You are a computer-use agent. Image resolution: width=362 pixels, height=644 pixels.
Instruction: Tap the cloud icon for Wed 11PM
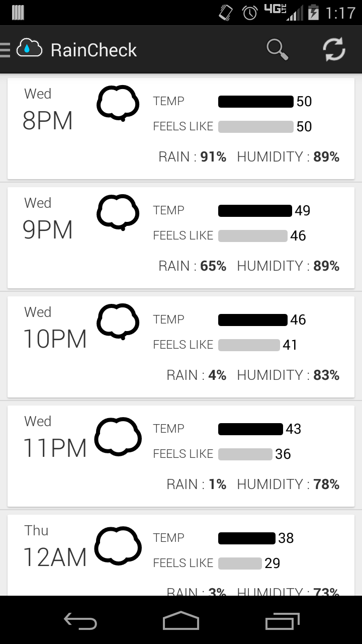118,436
